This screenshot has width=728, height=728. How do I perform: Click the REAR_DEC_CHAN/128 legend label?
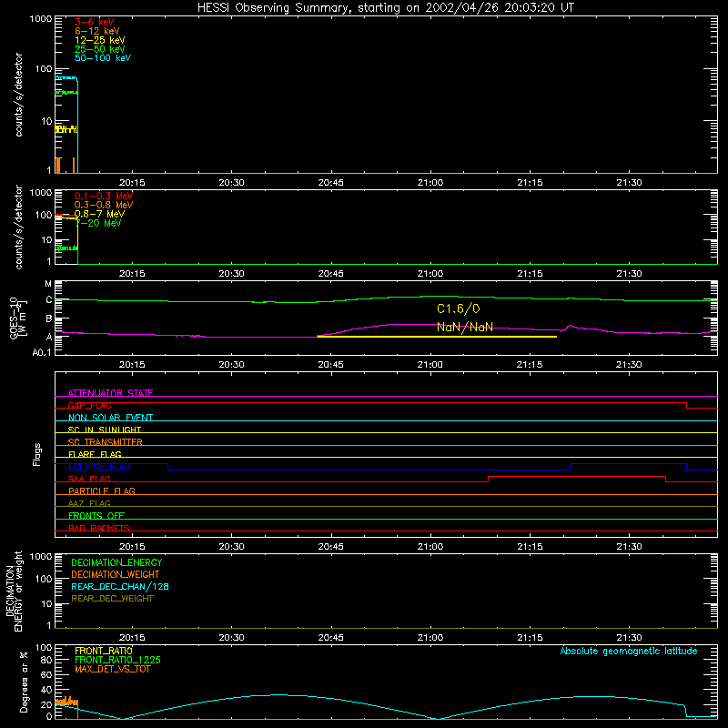click(120, 586)
